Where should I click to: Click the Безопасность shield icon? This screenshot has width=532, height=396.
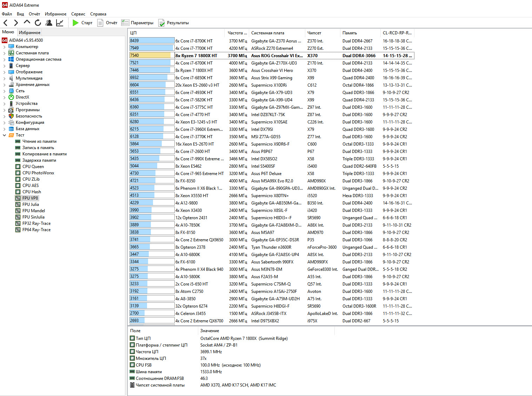click(x=11, y=116)
